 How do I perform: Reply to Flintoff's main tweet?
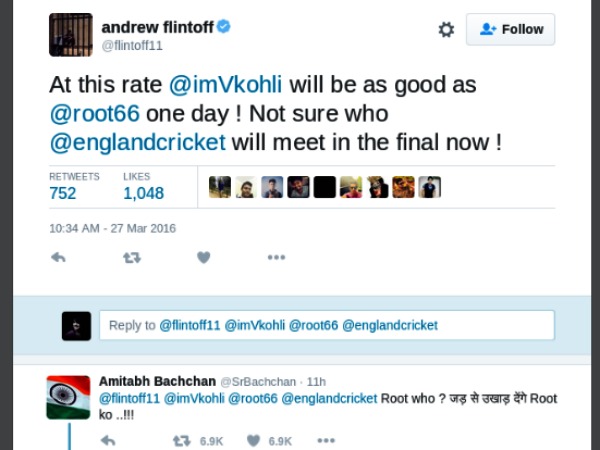click(x=58, y=257)
